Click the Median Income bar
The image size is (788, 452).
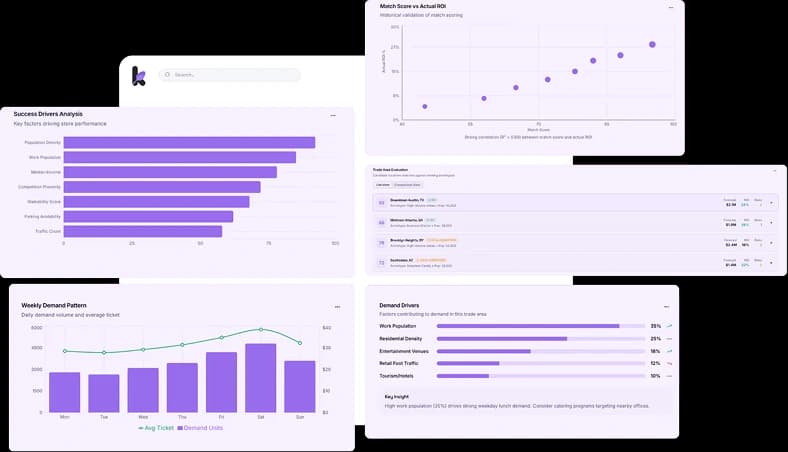point(170,172)
